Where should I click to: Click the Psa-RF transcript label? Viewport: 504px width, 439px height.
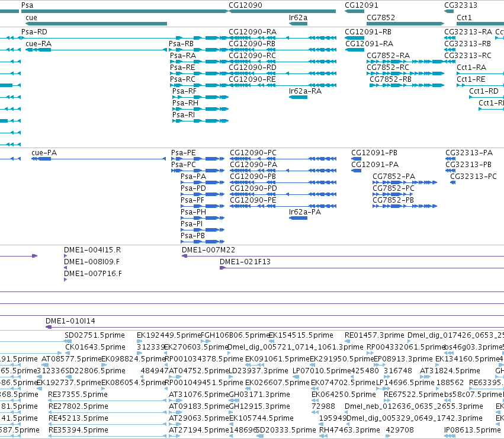184,91
